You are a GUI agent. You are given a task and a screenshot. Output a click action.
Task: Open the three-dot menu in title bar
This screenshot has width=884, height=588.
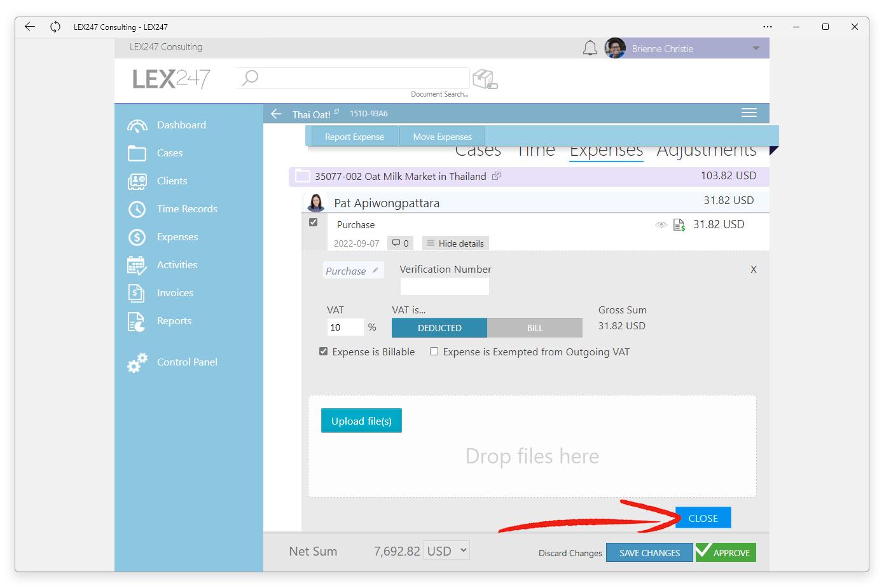point(768,27)
